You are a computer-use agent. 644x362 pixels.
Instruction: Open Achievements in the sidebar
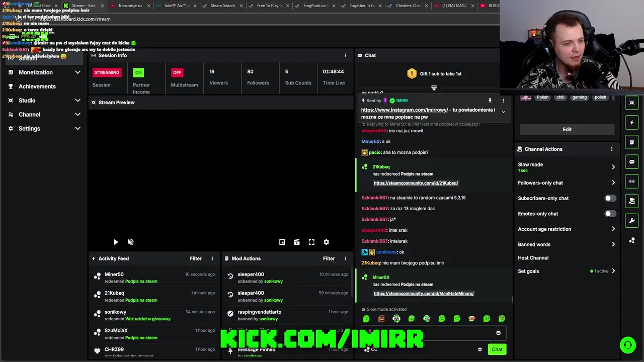point(37,86)
